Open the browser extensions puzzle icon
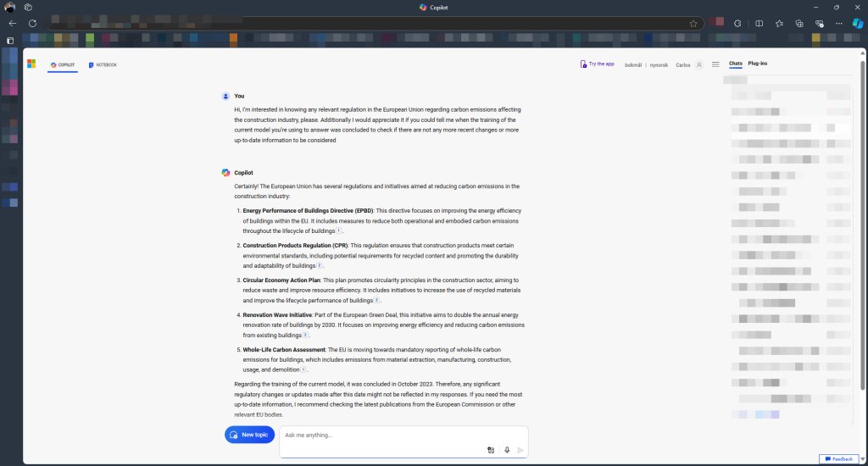This screenshot has width=868, height=466. (x=737, y=23)
